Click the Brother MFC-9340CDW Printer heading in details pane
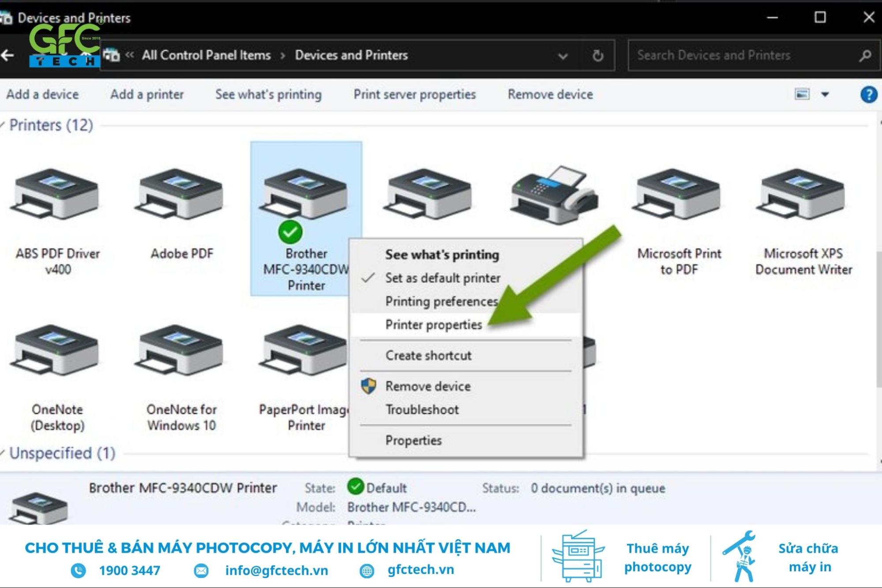Viewport: 882px width, 588px height. [x=183, y=488]
